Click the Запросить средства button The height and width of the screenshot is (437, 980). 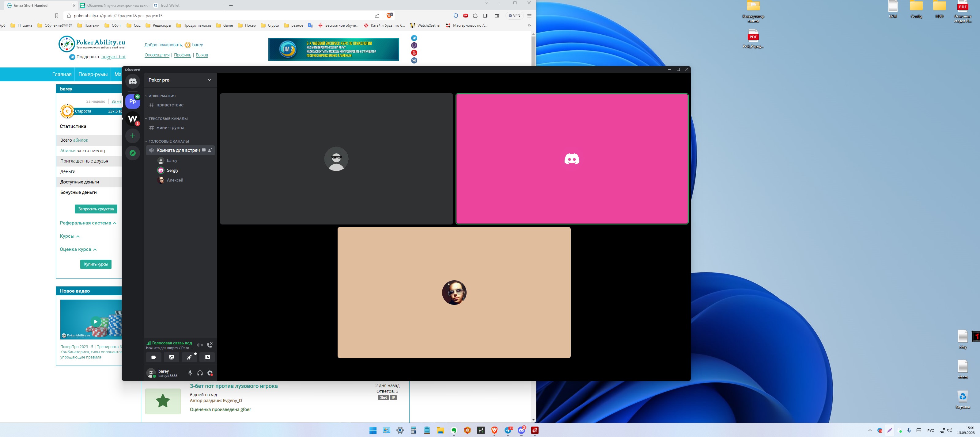(96, 209)
